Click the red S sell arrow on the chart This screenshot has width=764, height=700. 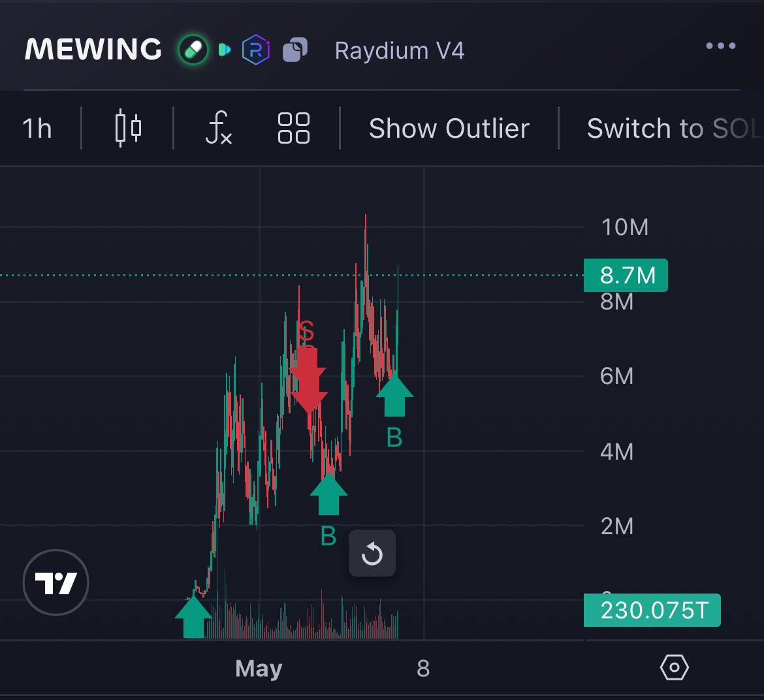click(308, 379)
